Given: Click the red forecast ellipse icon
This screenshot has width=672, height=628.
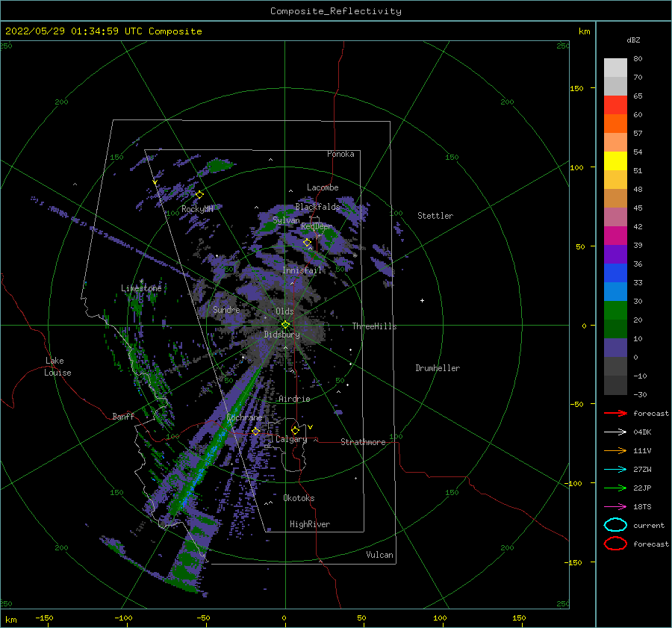Looking at the screenshot, I should [615, 544].
